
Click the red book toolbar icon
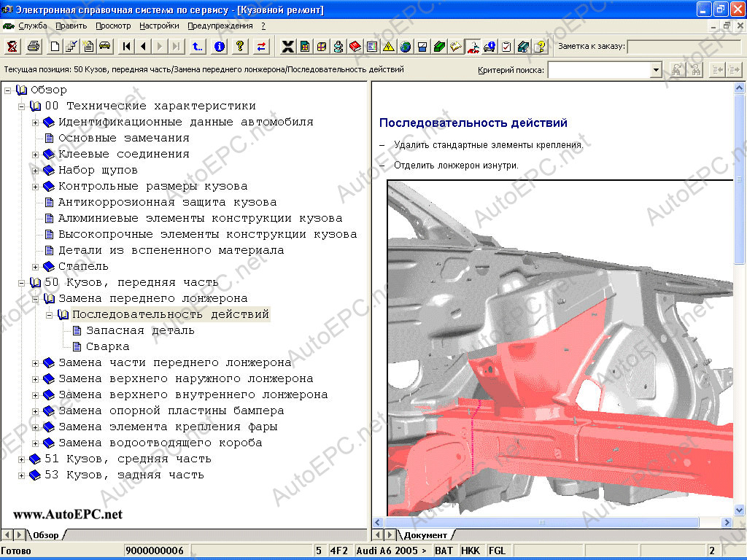(355, 47)
